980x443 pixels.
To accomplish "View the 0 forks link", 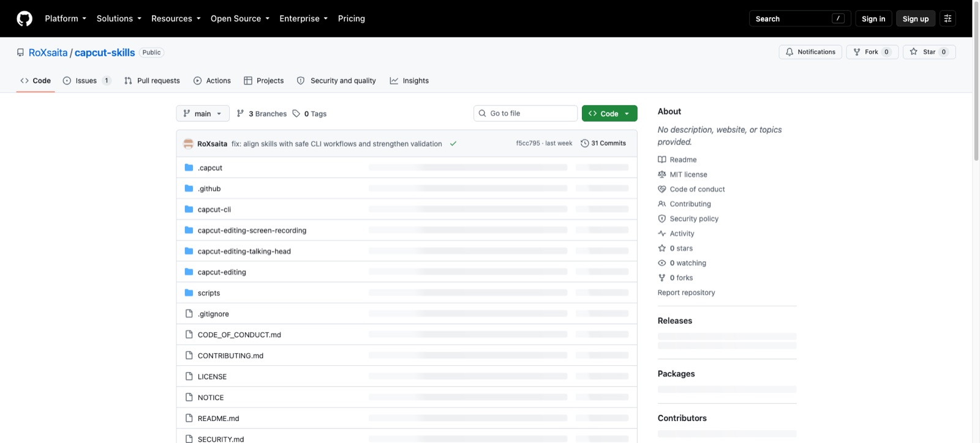I will (x=675, y=278).
